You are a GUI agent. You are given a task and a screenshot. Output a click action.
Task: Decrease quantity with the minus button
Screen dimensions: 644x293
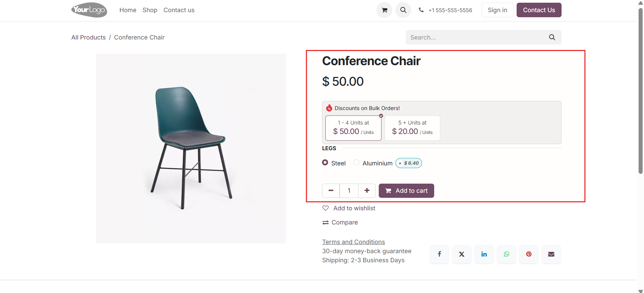coord(331,191)
